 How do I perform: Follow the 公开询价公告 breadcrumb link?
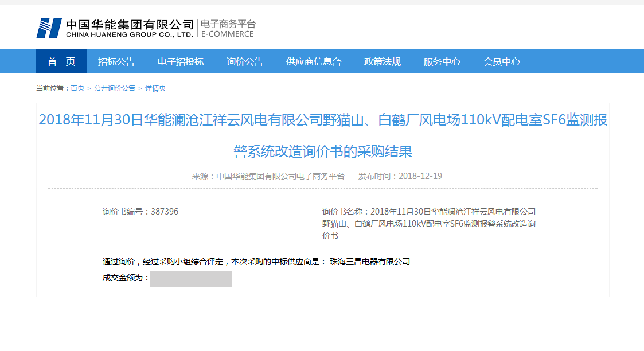[115, 88]
